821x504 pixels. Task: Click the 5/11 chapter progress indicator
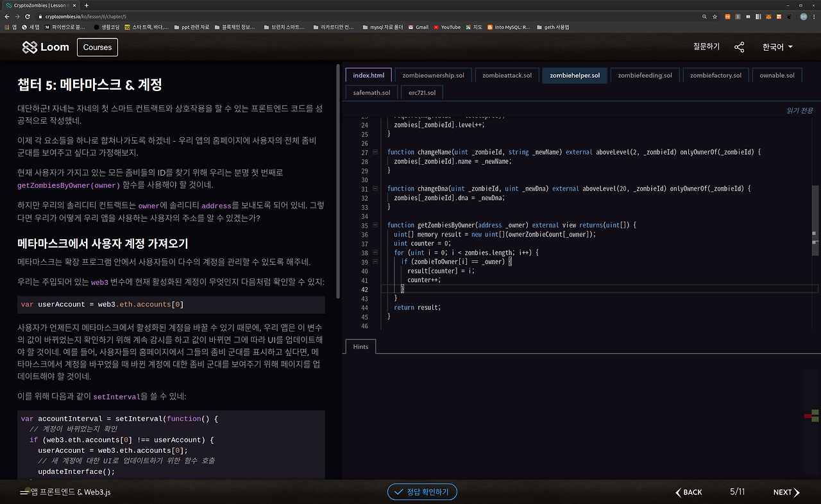[738, 492]
